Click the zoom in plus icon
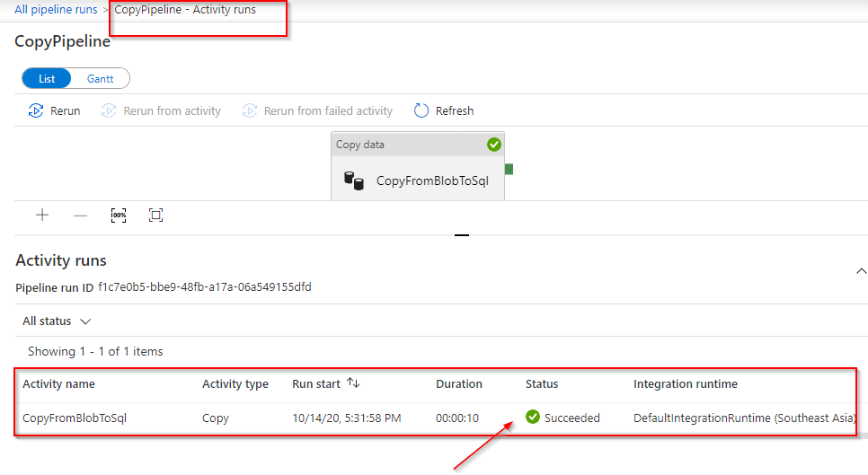 pos(42,216)
